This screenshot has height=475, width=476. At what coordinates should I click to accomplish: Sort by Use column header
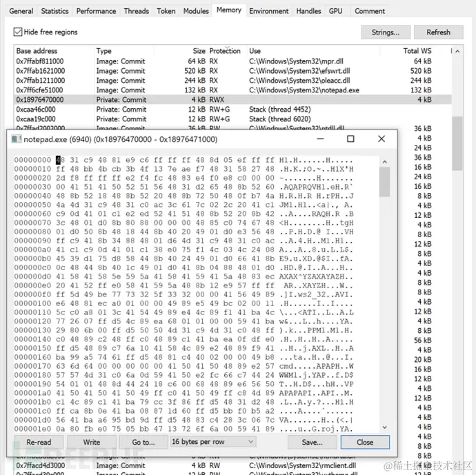click(313, 50)
